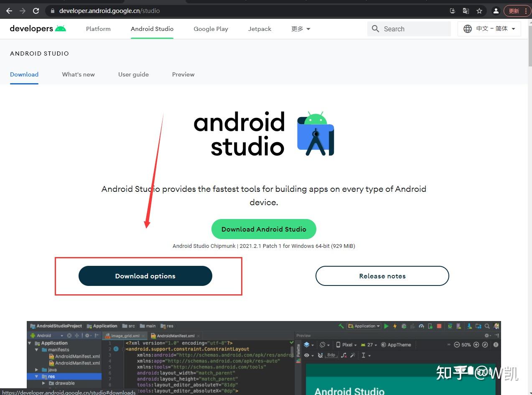Select the Debug icon in the toolbar screenshot
This screenshot has width=532, height=395.
(x=404, y=326)
